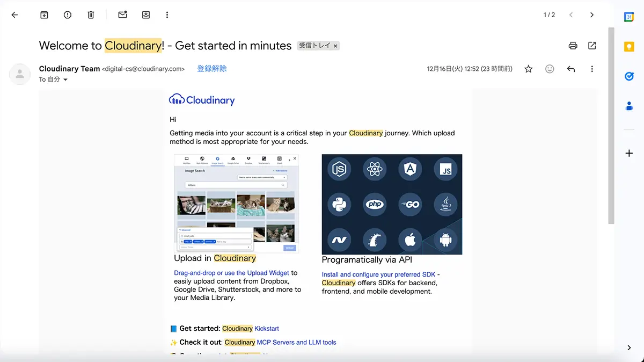Mark the email as unread

point(123,15)
